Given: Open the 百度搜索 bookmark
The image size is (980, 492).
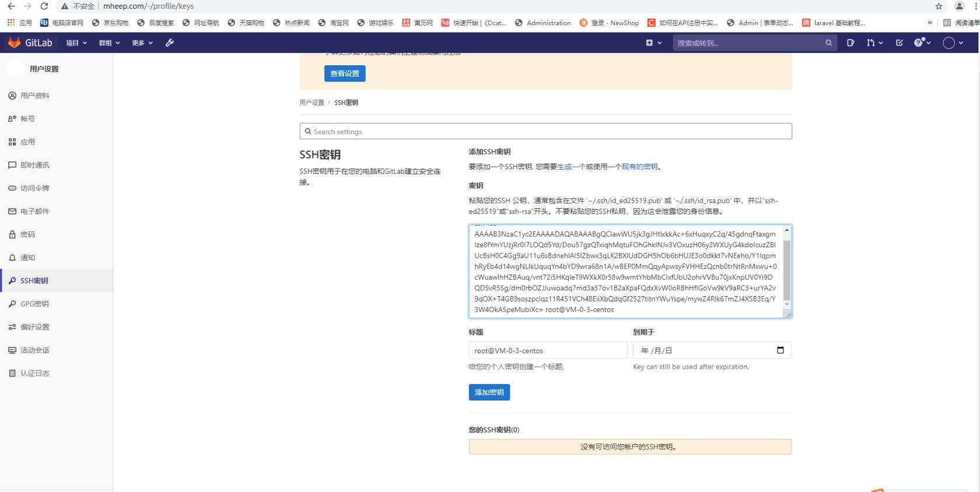Looking at the screenshot, I should (x=156, y=23).
